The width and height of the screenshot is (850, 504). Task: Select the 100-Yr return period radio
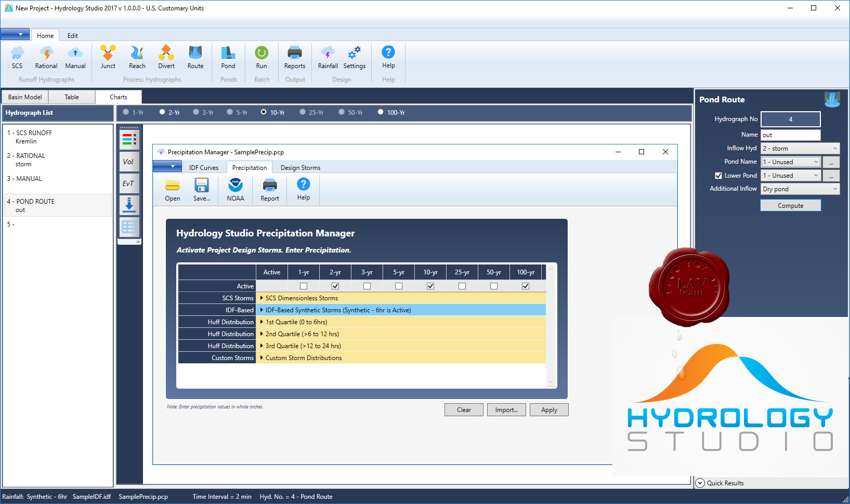(381, 112)
